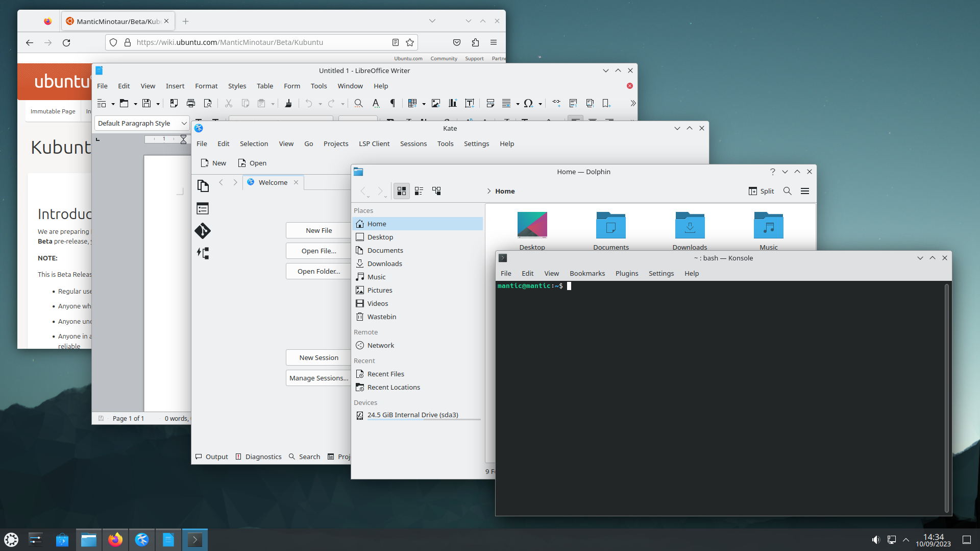
Task: Insert Chart icon in Writer toolbar
Action: 453,103
